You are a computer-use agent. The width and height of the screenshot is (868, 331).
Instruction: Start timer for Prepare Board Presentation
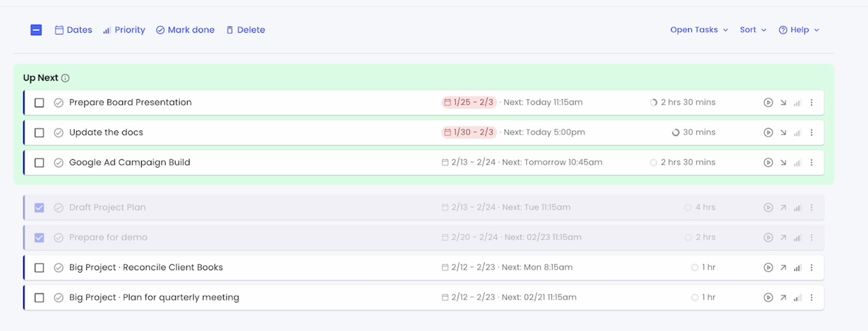[x=768, y=103]
